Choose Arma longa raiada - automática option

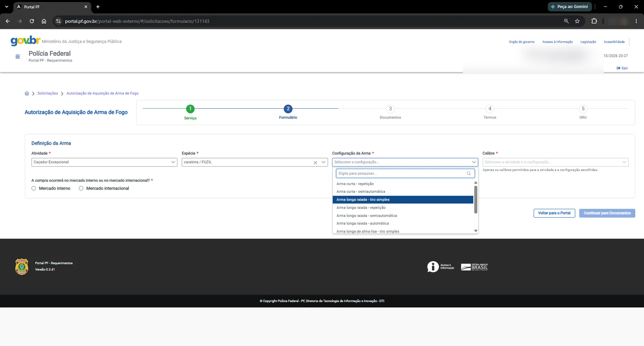[403, 223]
